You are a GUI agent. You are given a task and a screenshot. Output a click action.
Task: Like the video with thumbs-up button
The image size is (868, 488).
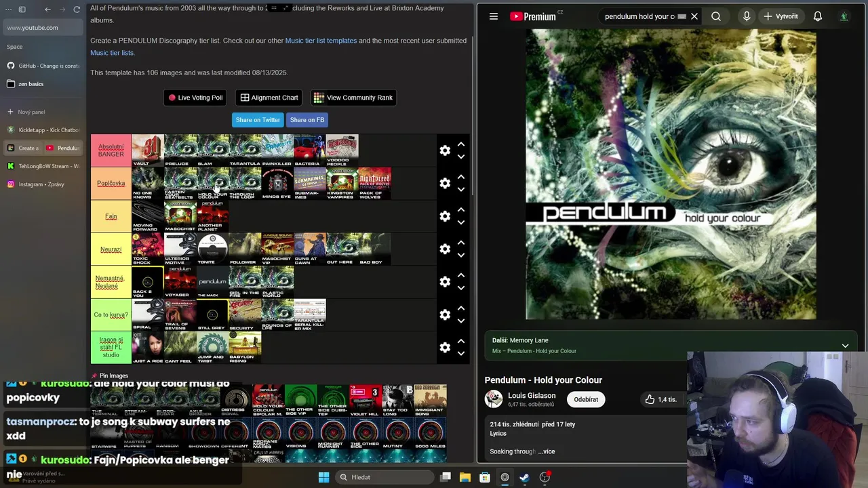(x=660, y=399)
